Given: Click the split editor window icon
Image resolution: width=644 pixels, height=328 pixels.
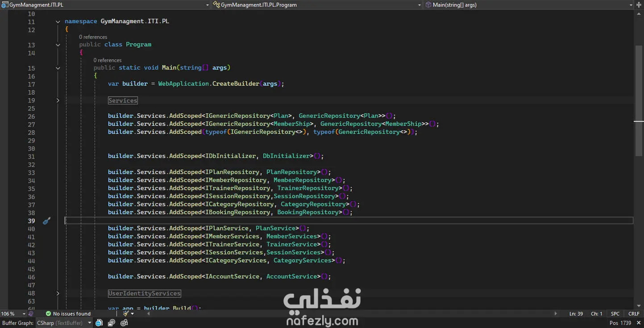Looking at the screenshot, I should (639, 5).
